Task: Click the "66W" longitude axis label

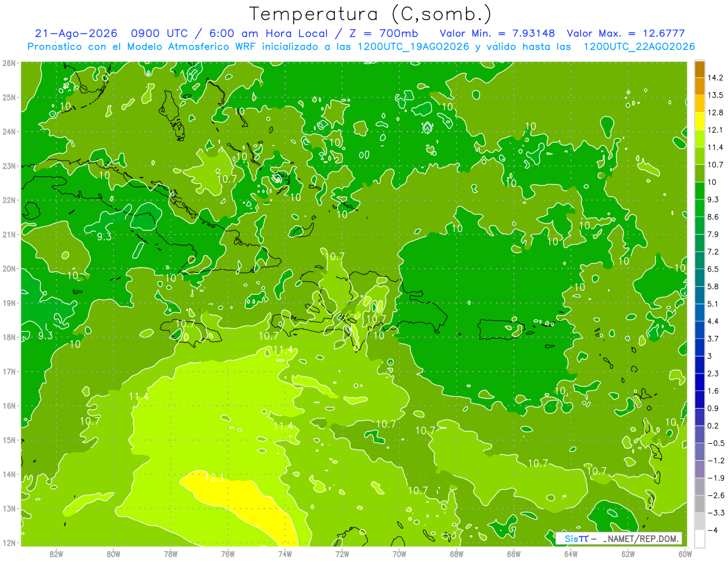Action: (514, 554)
